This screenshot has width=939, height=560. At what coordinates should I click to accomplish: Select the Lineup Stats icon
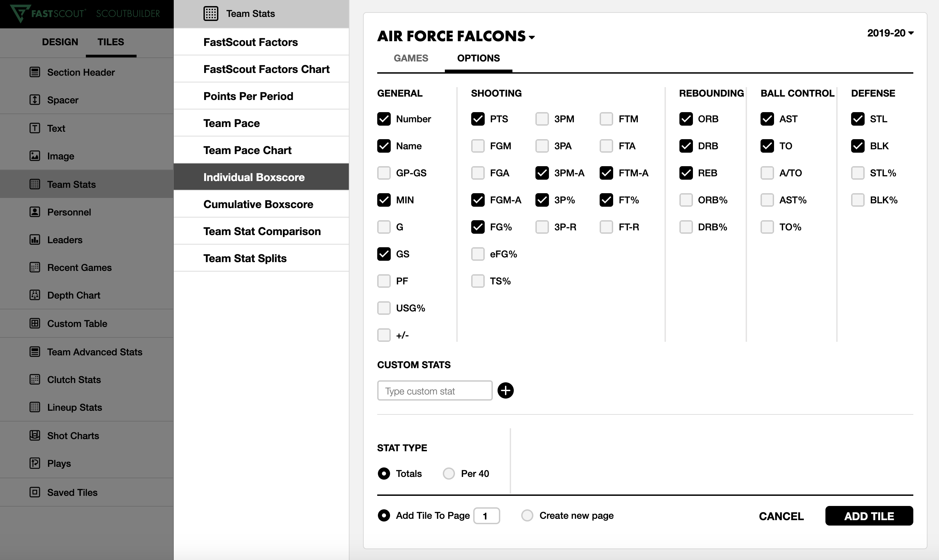35,407
